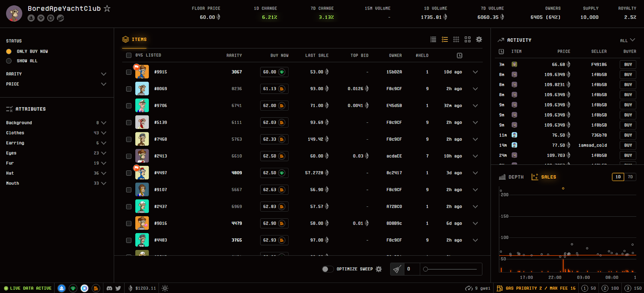This screenshot has height=293, width=644.
Task: Select the 1D chart range
Action: (x=618, y=177)
